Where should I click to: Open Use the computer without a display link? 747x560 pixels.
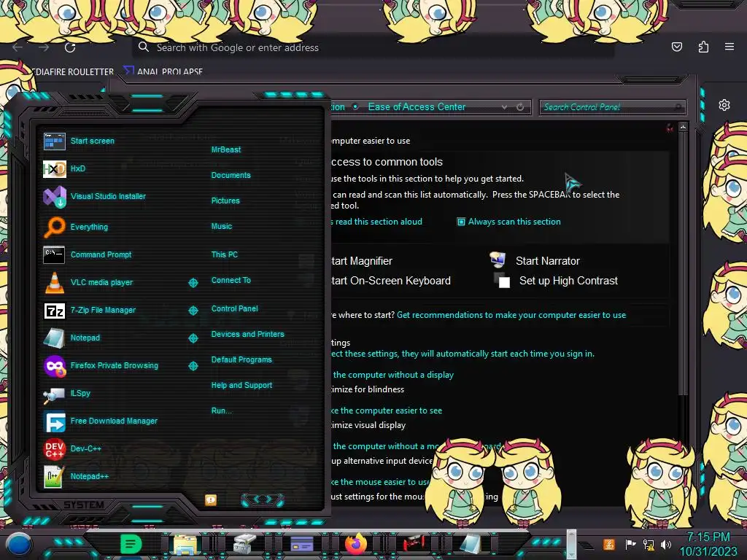click(x=393, y=375)
